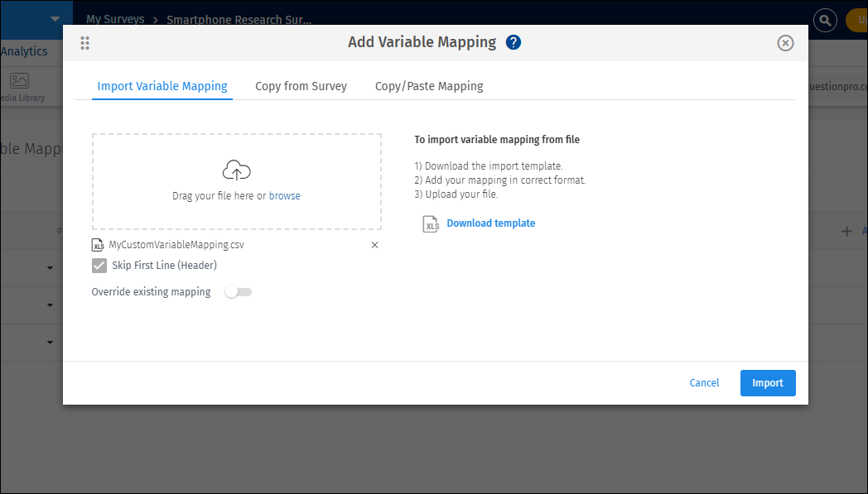The image size is (868, 494).
Task: Switch to the Copy from Survey tab
Action: [301, 86]
